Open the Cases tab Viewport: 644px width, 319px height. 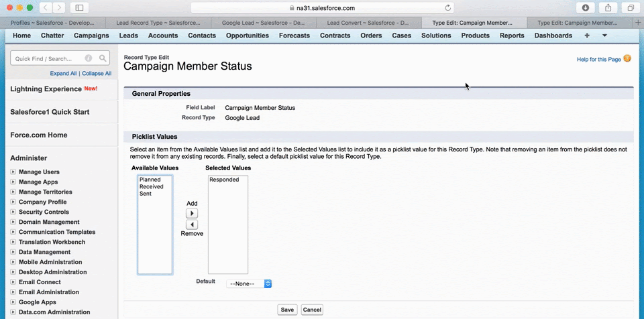tap(401, 36)
